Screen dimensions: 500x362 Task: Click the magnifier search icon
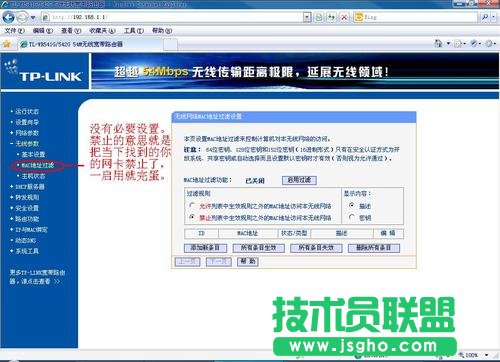(485, 17)
